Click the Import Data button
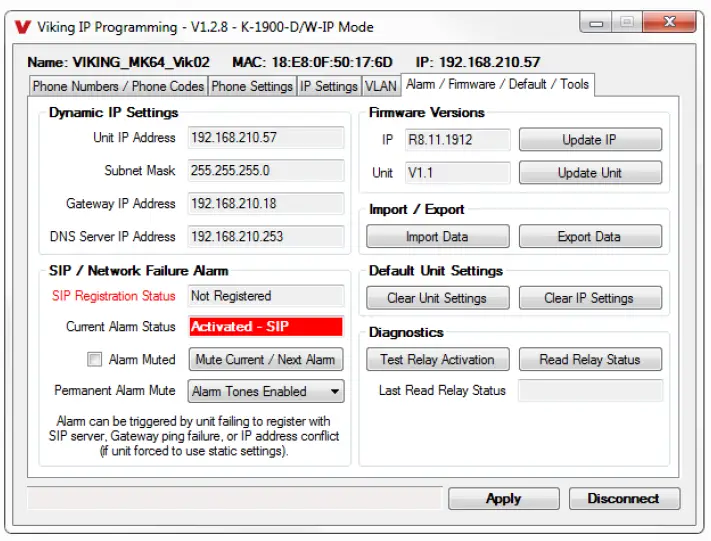The image size is (711, 541). pyautogui.click(x=438, y=237)
